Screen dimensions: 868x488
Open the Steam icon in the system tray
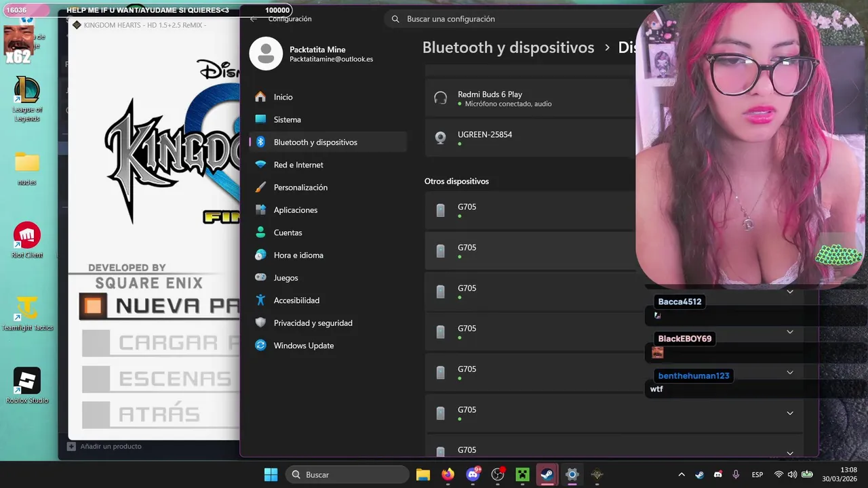(x=700, y=474)
